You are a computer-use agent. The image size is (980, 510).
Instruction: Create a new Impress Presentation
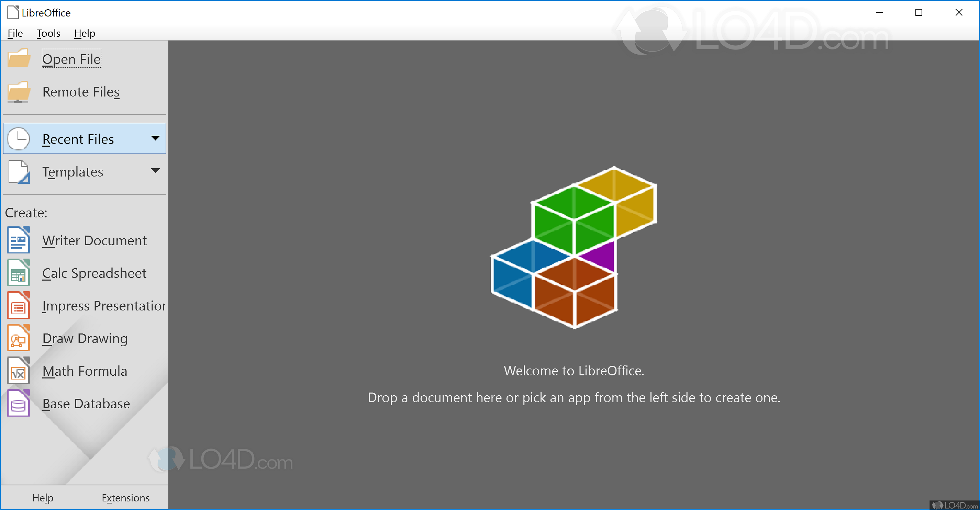pyautogui.click(x=102, y=305)
